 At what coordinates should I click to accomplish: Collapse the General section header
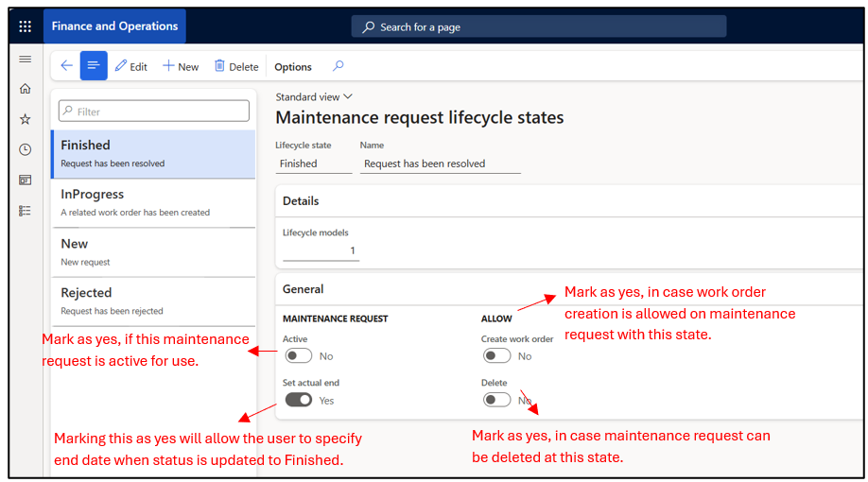point(569,289)
